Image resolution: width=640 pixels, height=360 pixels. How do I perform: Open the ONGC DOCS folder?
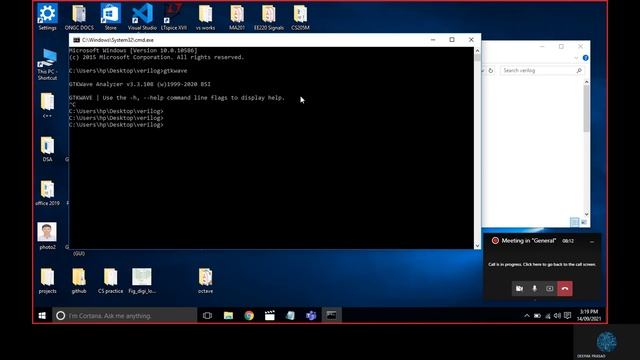tap(79, 17)
